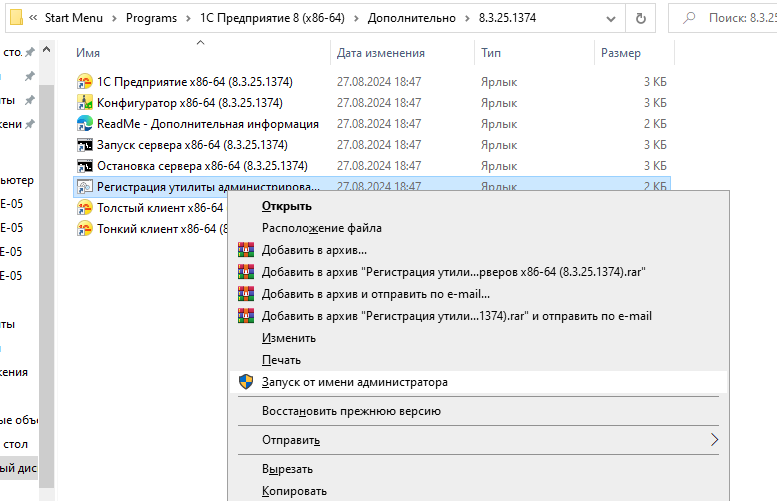
Task: Select Добавить в архив... menu entry
Action: tap(314, 250)
